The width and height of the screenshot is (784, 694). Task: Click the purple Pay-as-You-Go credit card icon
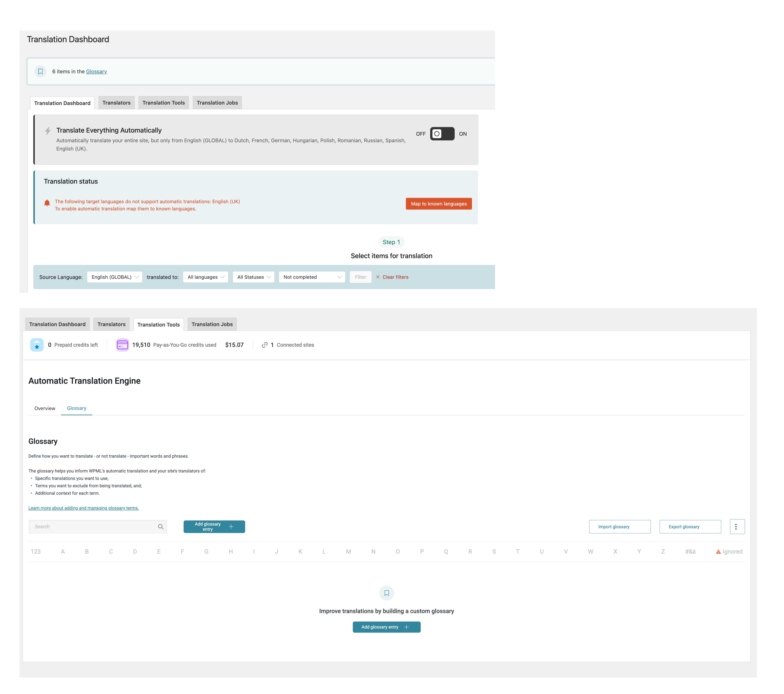click(x=122, y=345)
